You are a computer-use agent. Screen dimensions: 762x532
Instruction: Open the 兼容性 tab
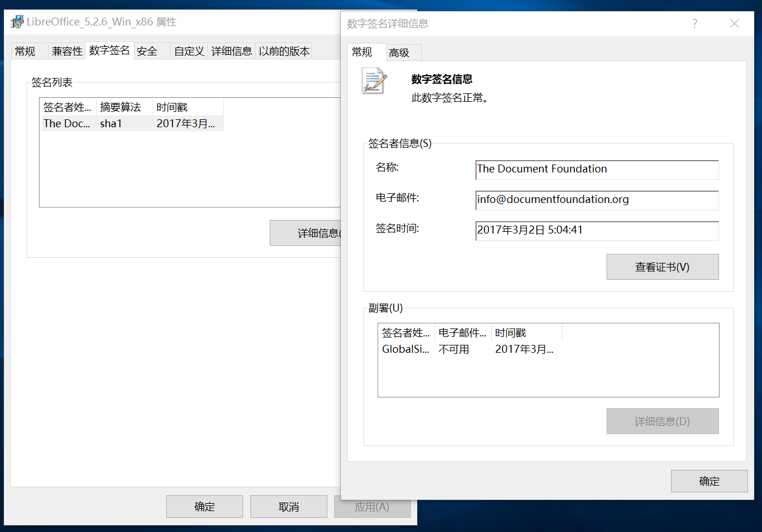coord(67,51)
